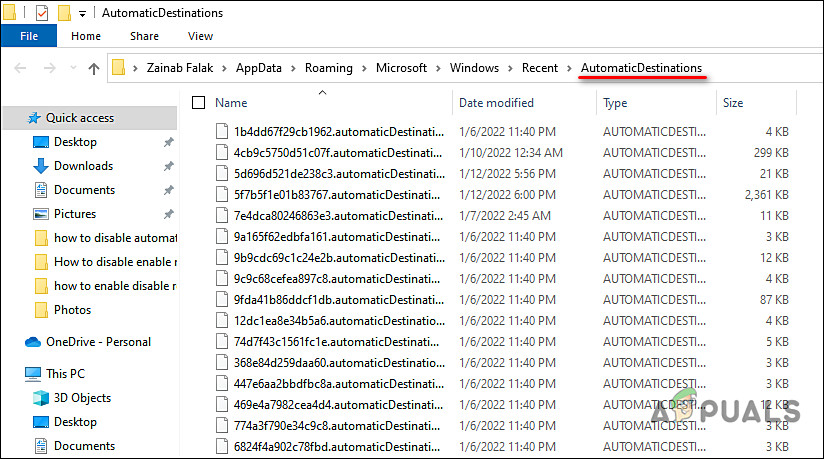This screenshot has width=824, height=459.
Task: Navigate to Windows in breadcrumb
Action: click(474, 68)
